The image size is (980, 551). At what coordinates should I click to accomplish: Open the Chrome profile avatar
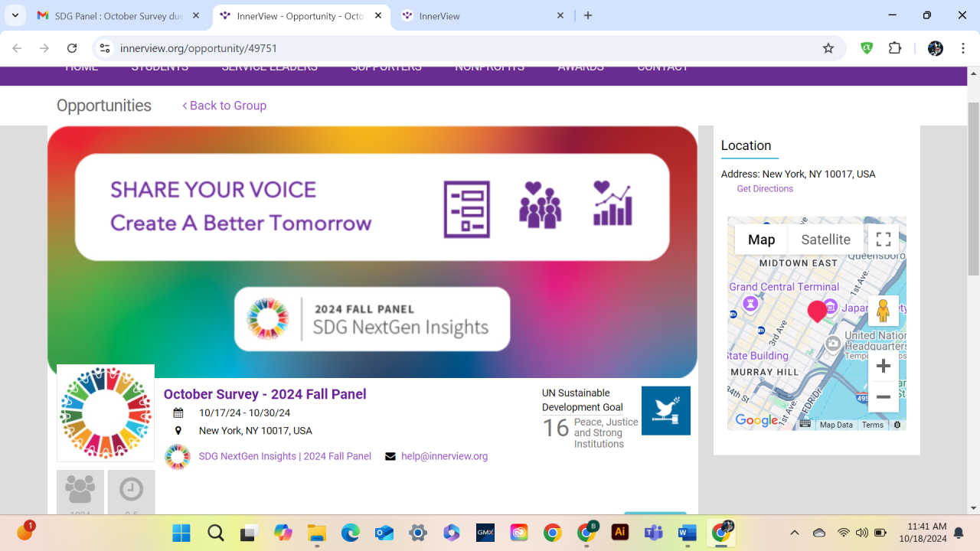pyautogui.click(x=935, y=48)
